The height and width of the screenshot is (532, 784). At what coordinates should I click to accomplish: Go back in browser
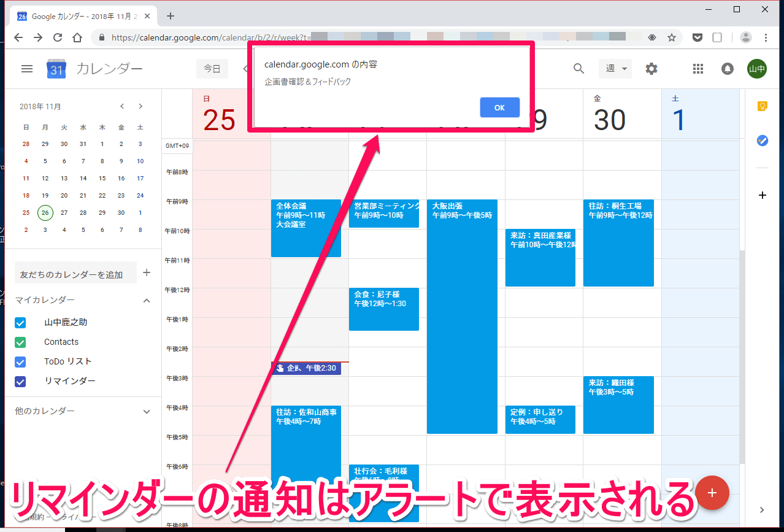pos(18,37)
